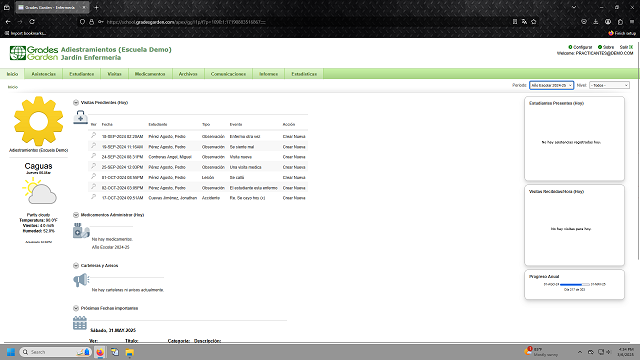The width and height of the screenshot is (640, 360).
Task: View the Contreras Angel, Miguel visit magnifier
Action: pos(93,156)
